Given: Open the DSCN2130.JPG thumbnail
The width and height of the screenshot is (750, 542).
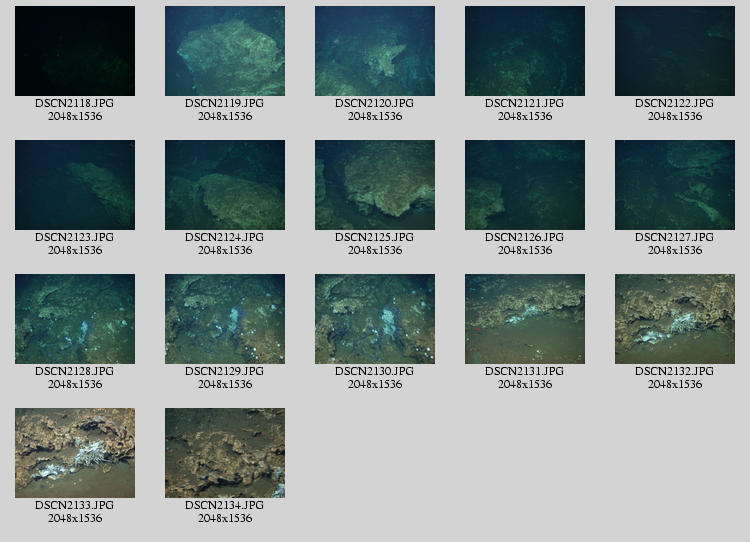Looking at the screenshot, I should point(375,319).
